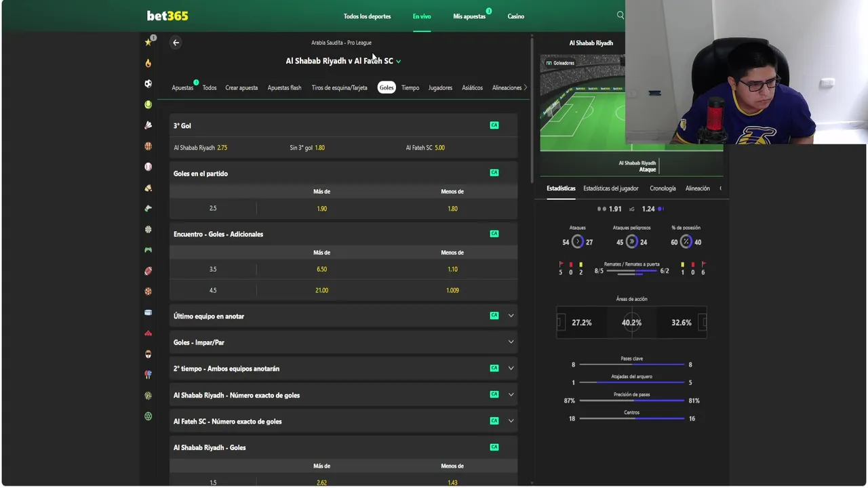The height and width of the screenshot is (488, 868).
Task: Select the flame popular icon in sidebar
Action: coord(148,63)
